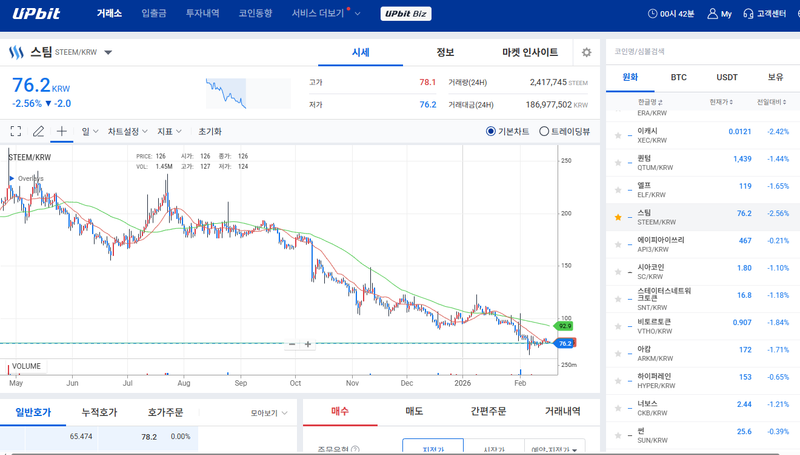Switch to 트레이딩뷰 chart radio option
The image size is (800, 455).
point(544,131)
